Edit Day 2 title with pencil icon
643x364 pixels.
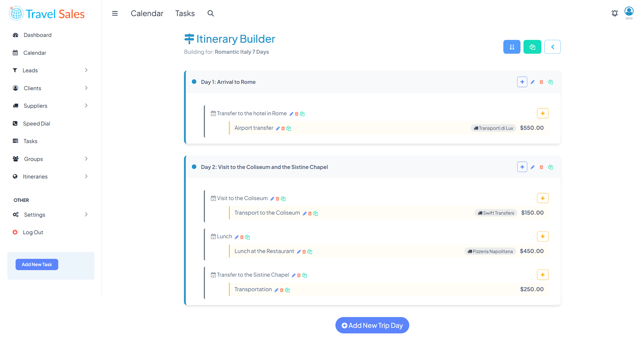point(533,167)
